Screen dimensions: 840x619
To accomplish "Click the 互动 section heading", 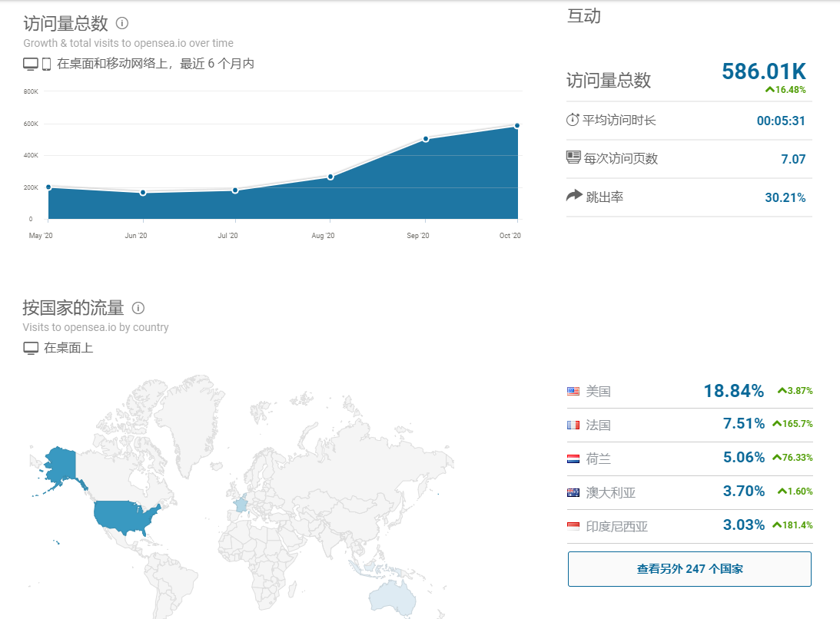I will pos(584,16).
